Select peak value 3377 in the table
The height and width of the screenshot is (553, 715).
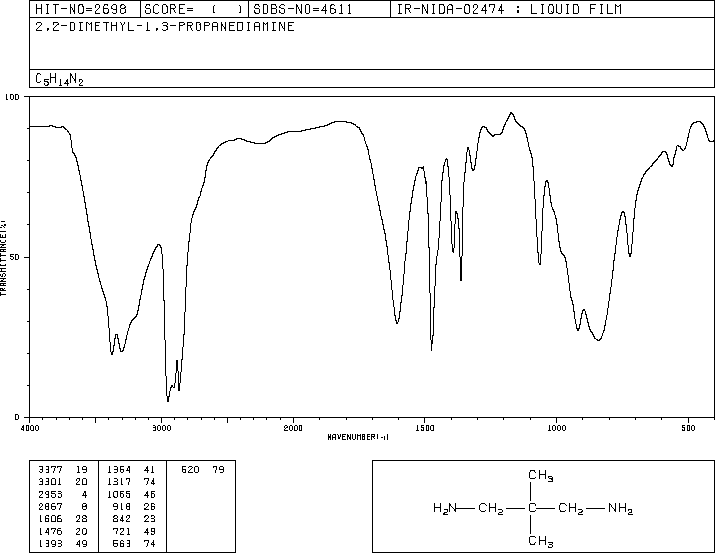point(50,470)
